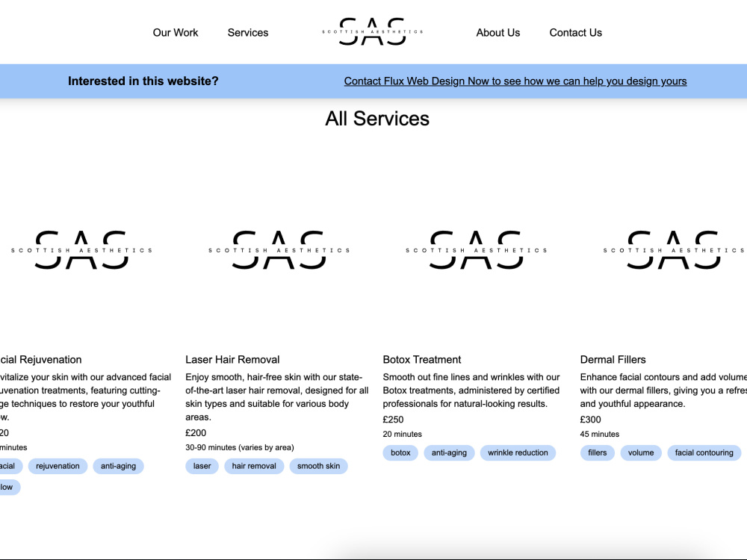Select the hair removal tag
The image size is (747, 560).
tap(254, 466)
